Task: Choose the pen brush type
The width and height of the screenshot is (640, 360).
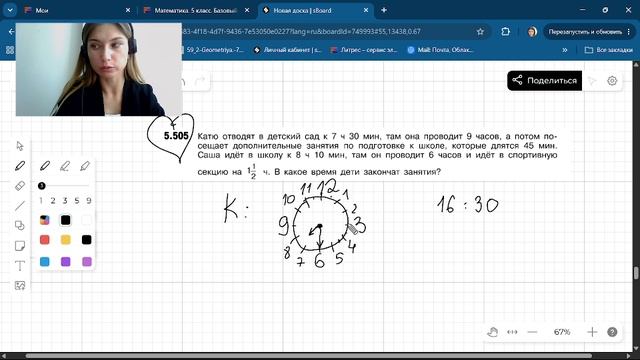Action: click(45, 166)
